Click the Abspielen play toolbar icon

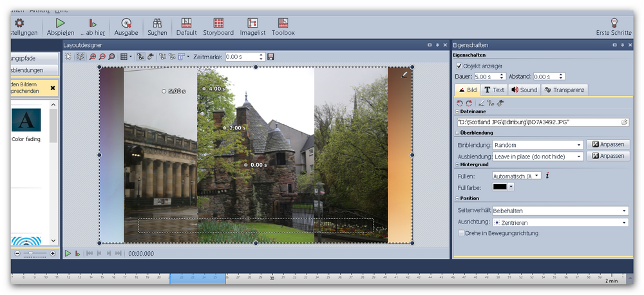pyautogui.click(x=60, y=23)
